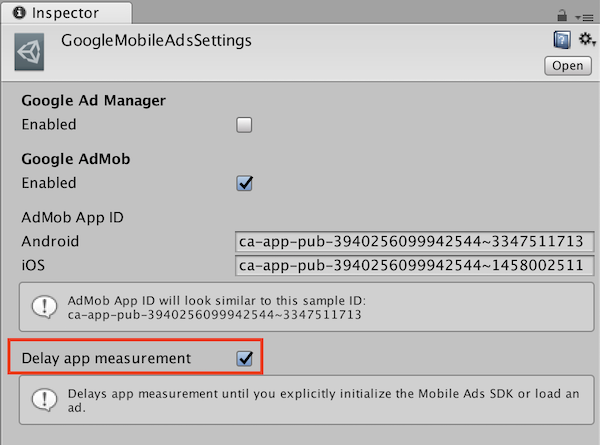Image resolution: width=600 pixels, height=445 pixels.
Task: Click the Inspector tab info icon
Action: coord(19,13)
